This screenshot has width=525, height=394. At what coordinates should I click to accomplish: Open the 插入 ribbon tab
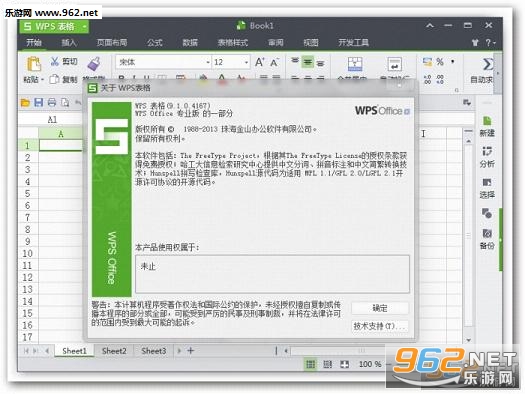pos(69,43)
